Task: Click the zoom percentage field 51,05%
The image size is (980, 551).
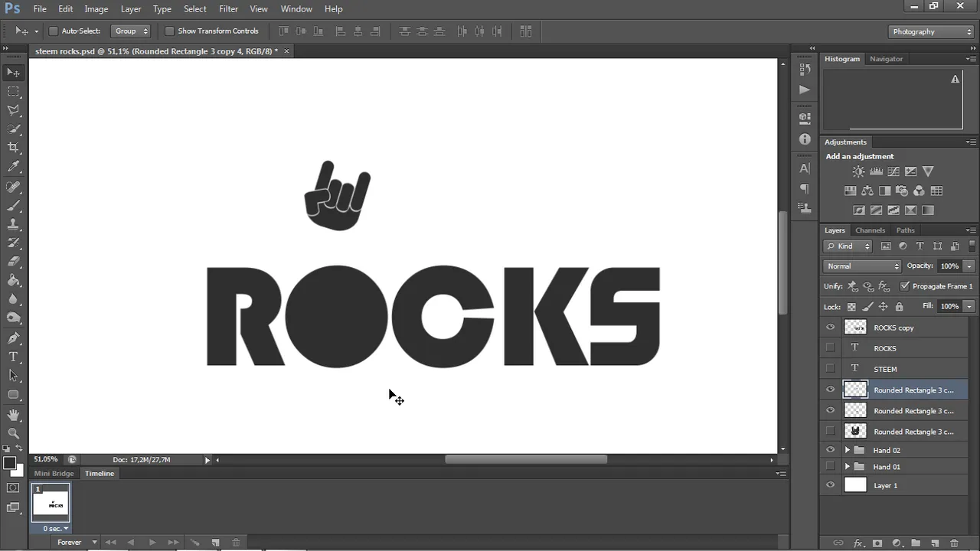Action: (45, 460)
